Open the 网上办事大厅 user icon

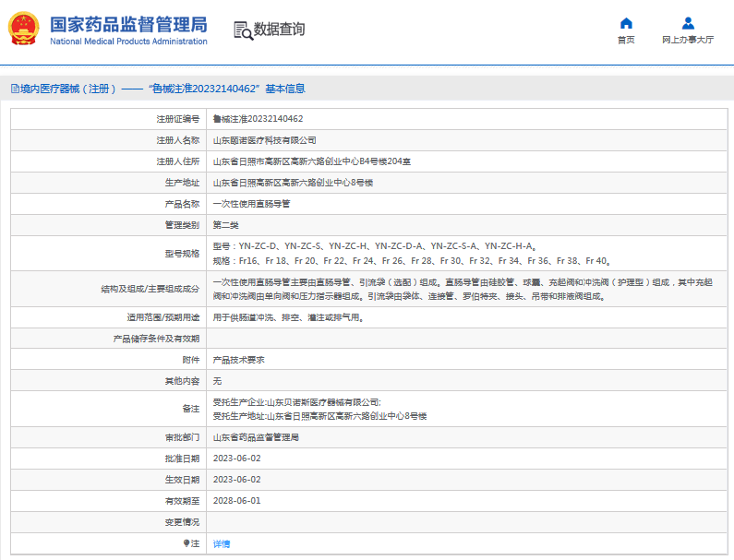click(688, 23)
